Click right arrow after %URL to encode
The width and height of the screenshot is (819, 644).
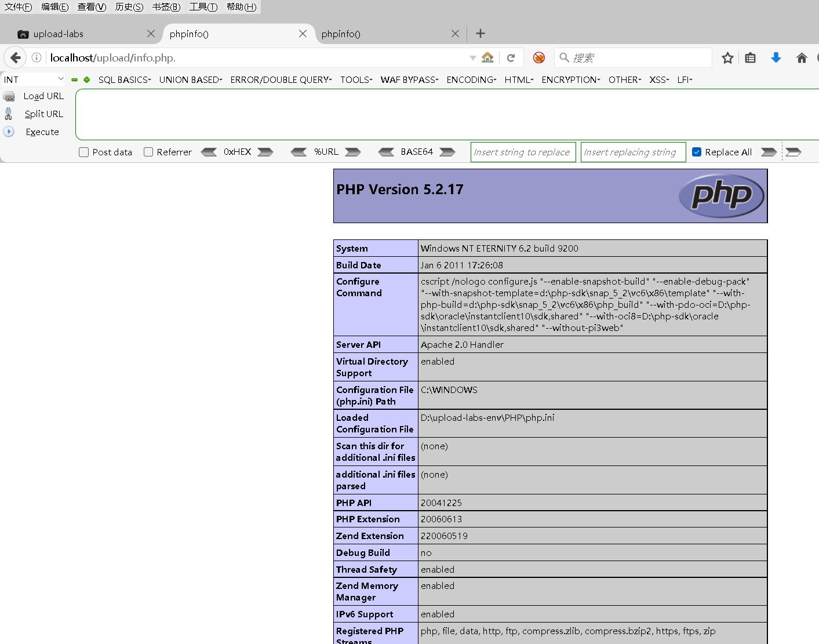pyautogui.click(x=353, y=152)
